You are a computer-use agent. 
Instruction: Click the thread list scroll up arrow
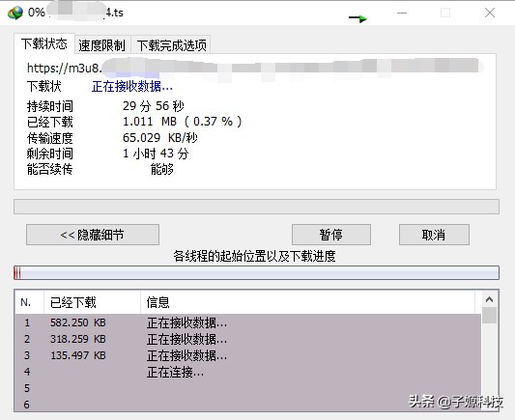point(489,299)
